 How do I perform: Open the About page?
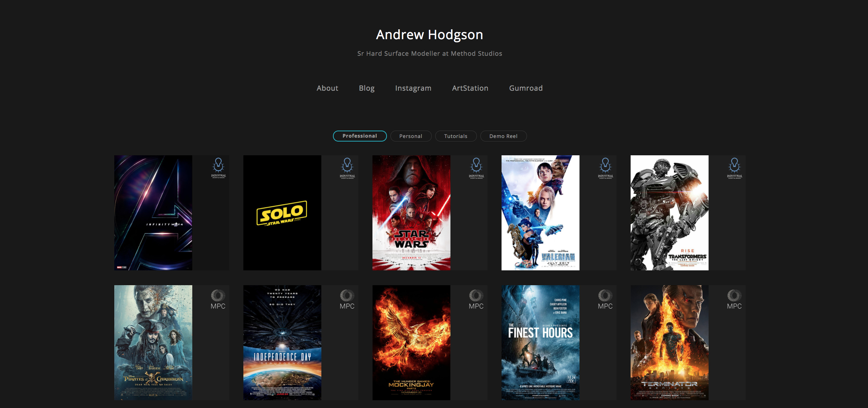point(327,88)
